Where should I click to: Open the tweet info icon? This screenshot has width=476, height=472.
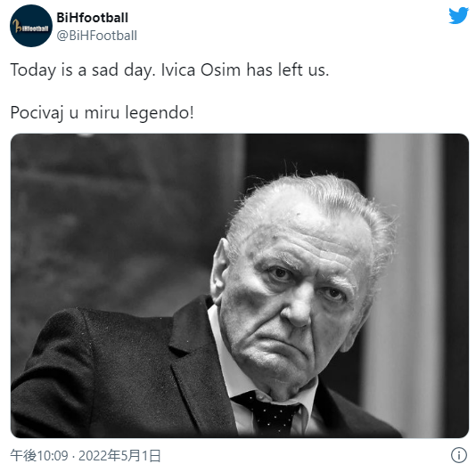(459, 455)
